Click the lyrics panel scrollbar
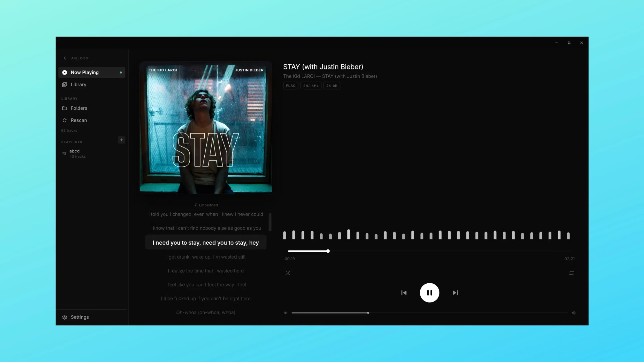 click(270, 222)
